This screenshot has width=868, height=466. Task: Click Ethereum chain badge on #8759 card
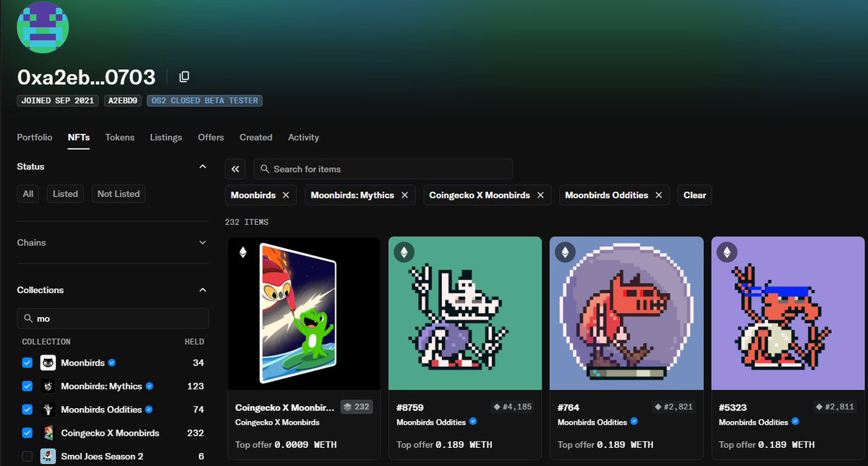[404, 252]
